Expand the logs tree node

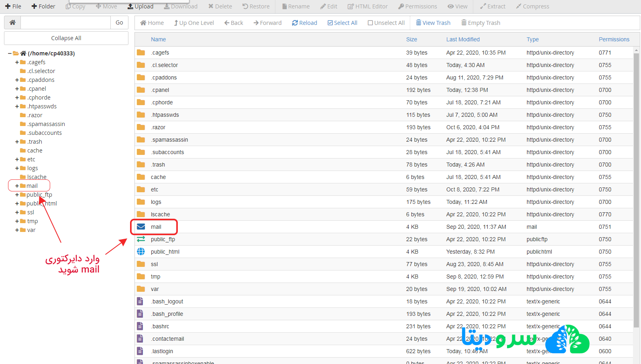click(x=17, y=168)
